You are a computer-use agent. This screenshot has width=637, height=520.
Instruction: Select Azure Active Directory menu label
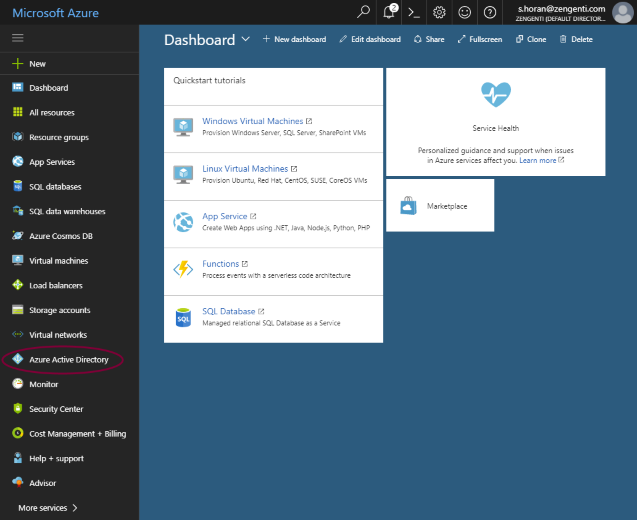pyautogui.click(x=69, y=360)
